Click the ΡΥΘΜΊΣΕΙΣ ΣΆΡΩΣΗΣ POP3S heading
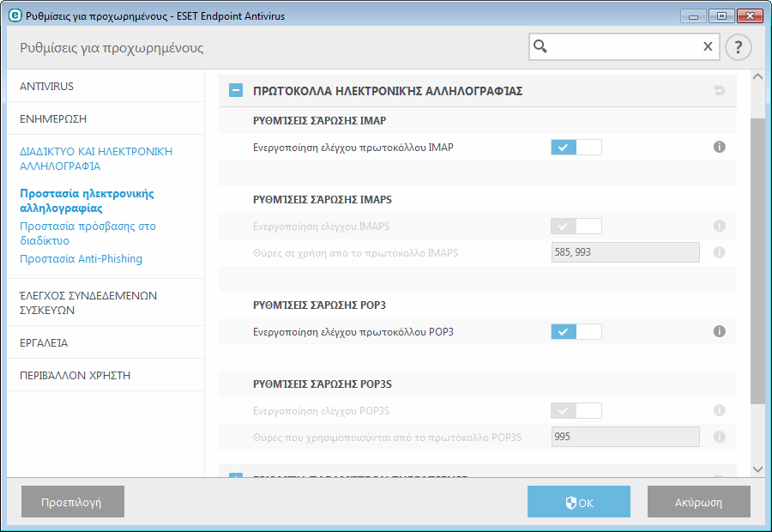This screenshot has width=772, height=532. 323,384
